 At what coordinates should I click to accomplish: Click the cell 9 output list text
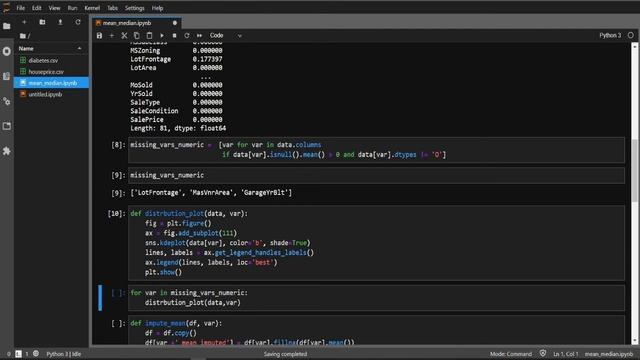point(211,193)
